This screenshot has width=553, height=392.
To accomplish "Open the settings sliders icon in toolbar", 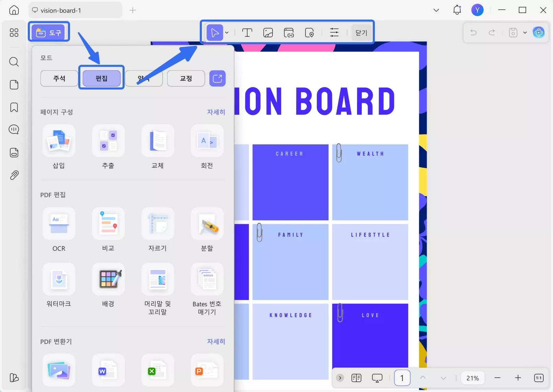I will coord(334,33).
